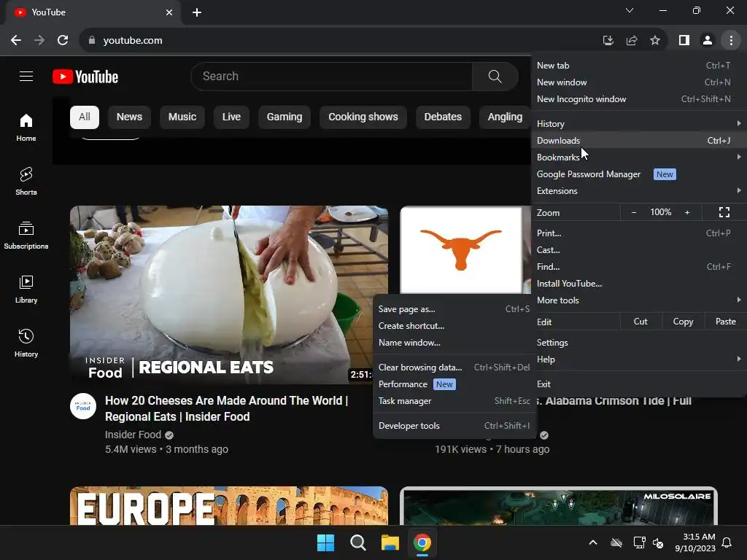Select New window menu item
Viewport: 747px width, 560px height.
pyautogui.click(x=638, y=82)
